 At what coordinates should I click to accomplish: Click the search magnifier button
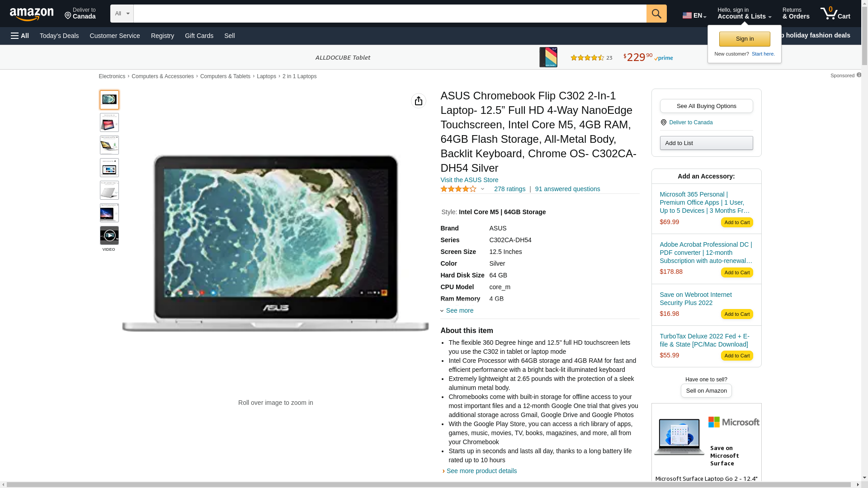656,14
